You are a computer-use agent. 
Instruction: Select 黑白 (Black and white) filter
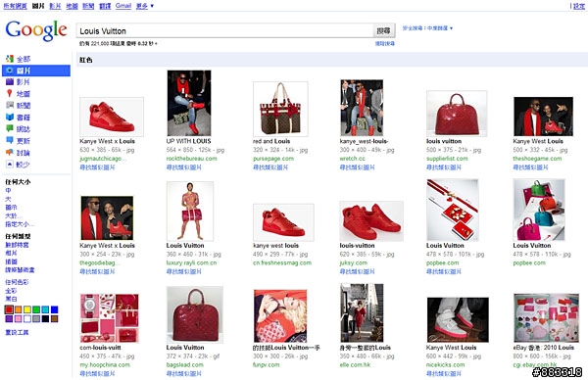point(11,299)
